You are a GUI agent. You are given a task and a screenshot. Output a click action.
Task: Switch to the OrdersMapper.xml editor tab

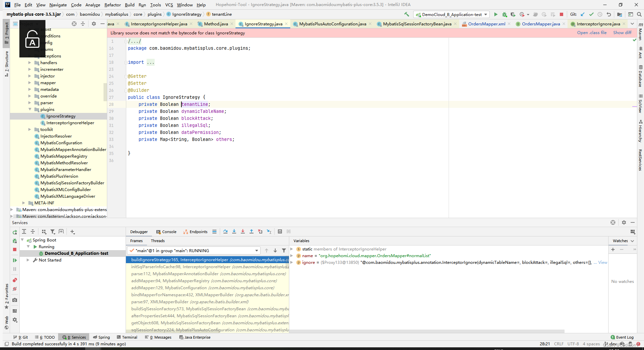[x=486, y=24]
